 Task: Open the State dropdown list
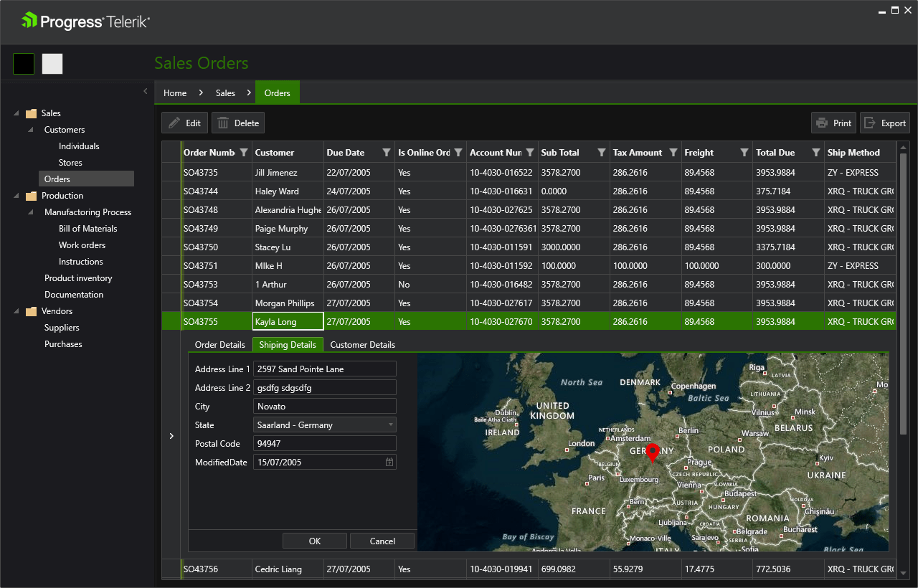(391, 425)
